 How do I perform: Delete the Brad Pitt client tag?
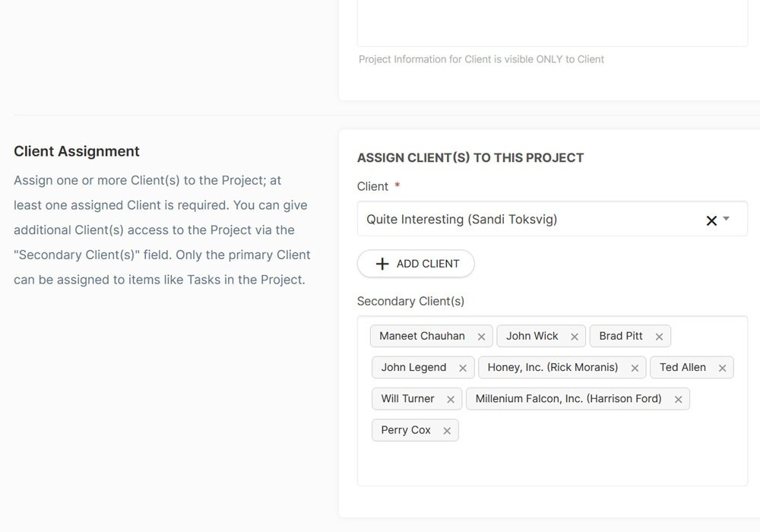tap(659, 337)
